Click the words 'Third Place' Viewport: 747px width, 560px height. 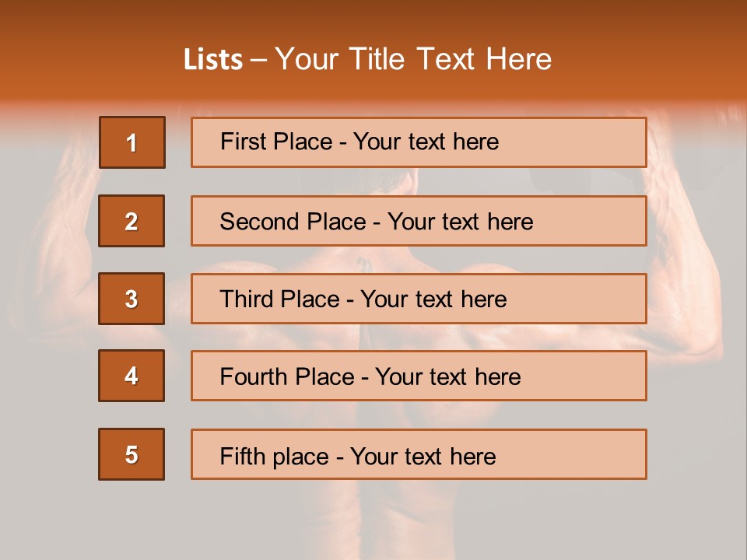tap(279, 299)
